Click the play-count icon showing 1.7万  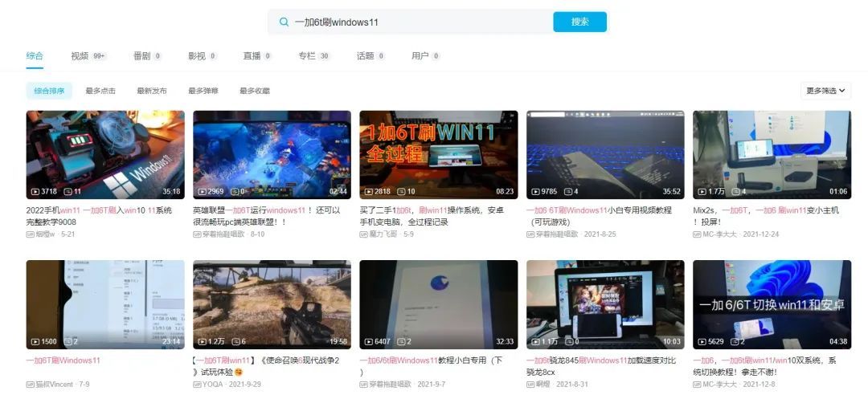coord(702,192)
